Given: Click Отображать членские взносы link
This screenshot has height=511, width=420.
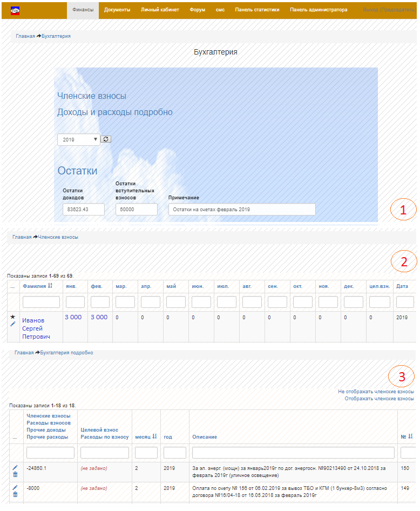Looking at the screenshot, I should 380,399.
